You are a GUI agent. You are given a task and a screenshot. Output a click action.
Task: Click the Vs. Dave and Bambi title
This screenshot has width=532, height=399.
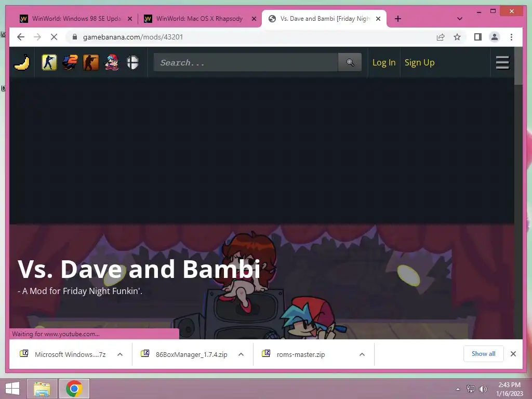point(139,269)
